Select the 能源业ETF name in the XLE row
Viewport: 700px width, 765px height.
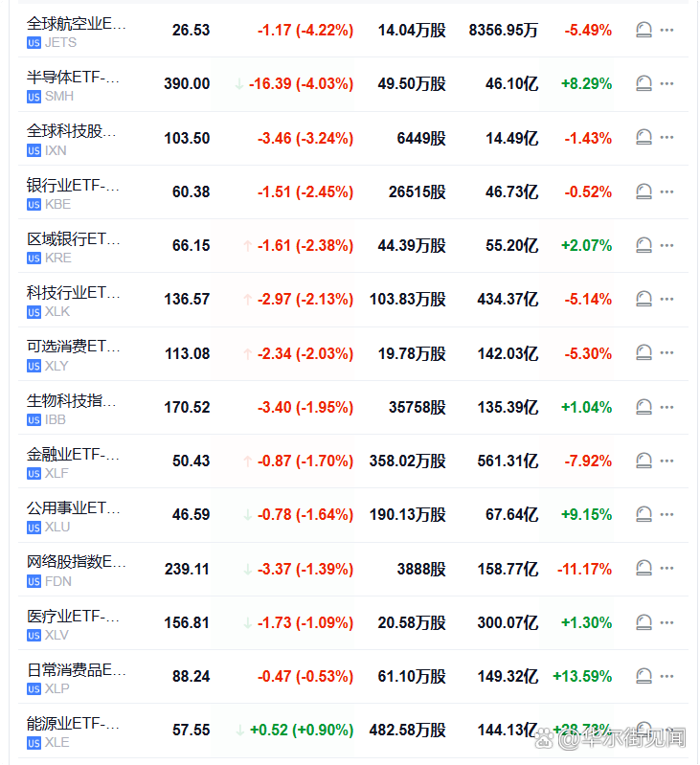coord(74,723)
